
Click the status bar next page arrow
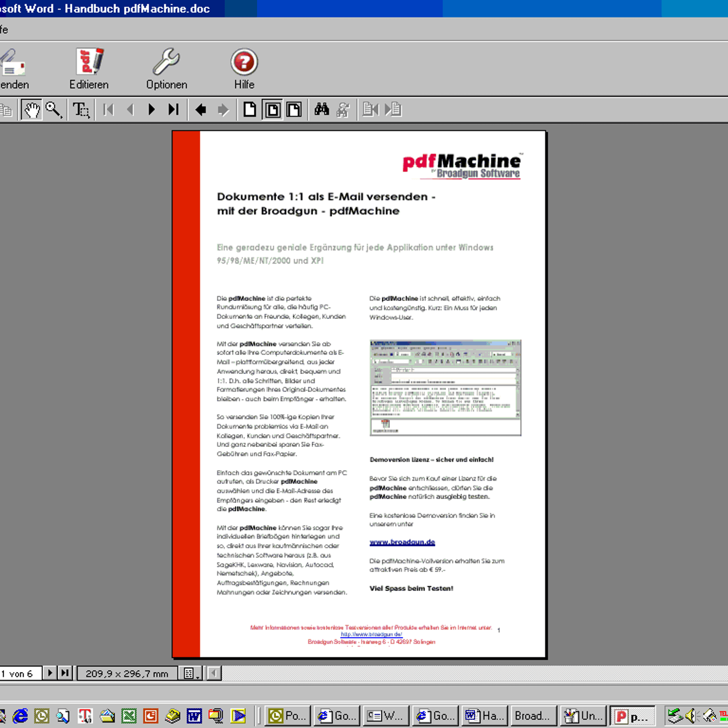50,673
